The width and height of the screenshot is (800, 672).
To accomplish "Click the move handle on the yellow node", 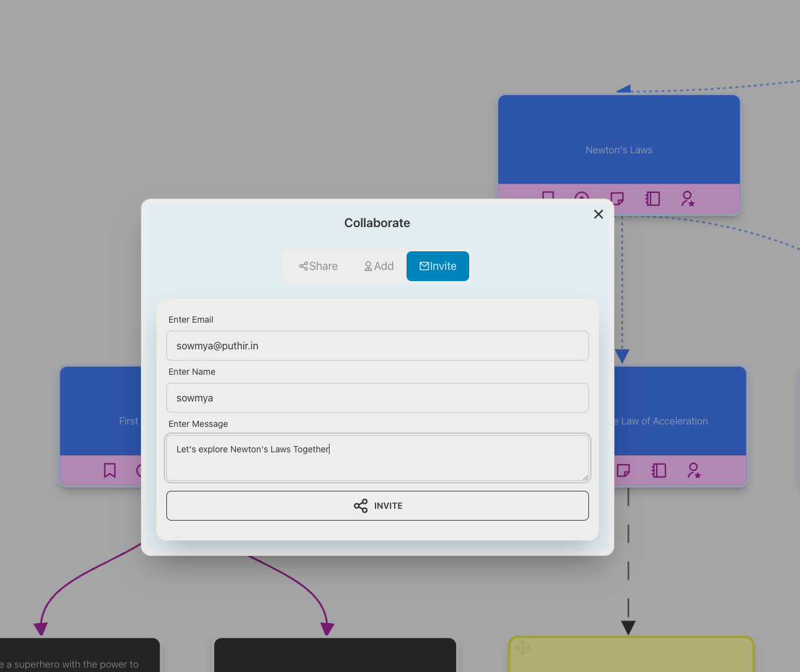I will point(523,648).
